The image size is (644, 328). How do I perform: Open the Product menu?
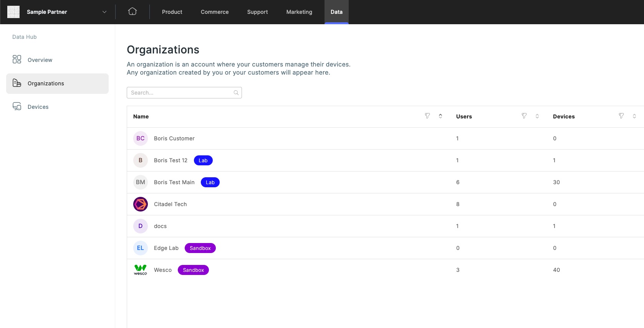pyautogui.click(x=172, y=12)
